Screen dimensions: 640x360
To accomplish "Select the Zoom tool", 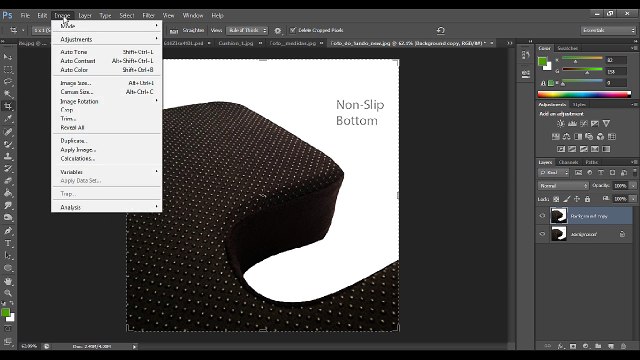I will pyautogui.click(x=8, y=293).
